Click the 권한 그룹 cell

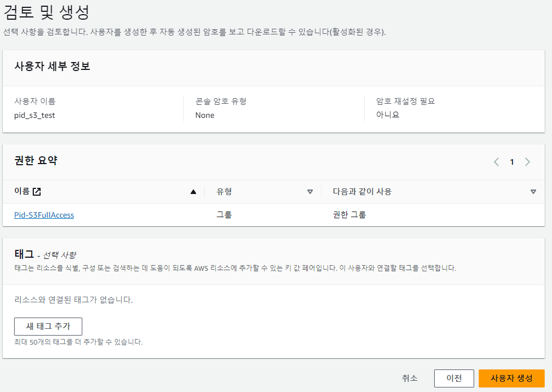[349, 214]
